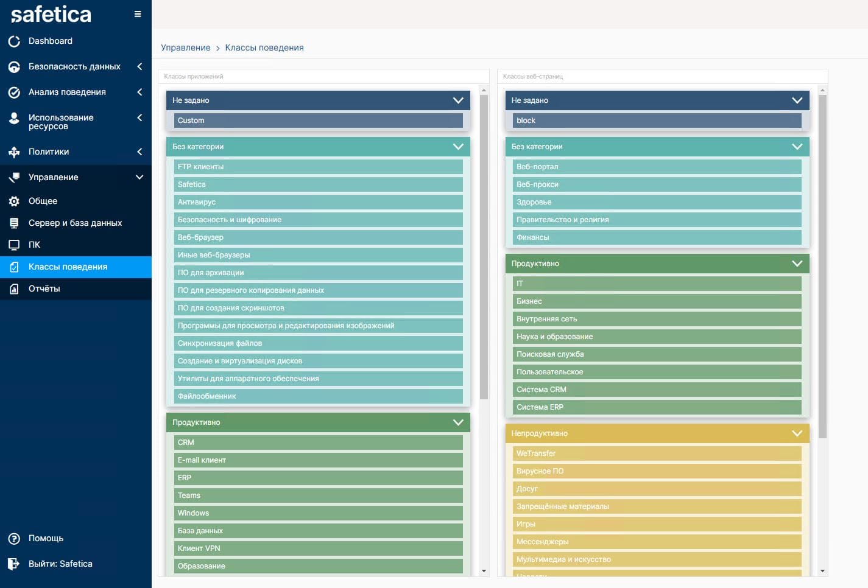868x588 pixels.
Task: Collapse the web pages 'Продуктивно' group chevron
Action: [797, 264]
